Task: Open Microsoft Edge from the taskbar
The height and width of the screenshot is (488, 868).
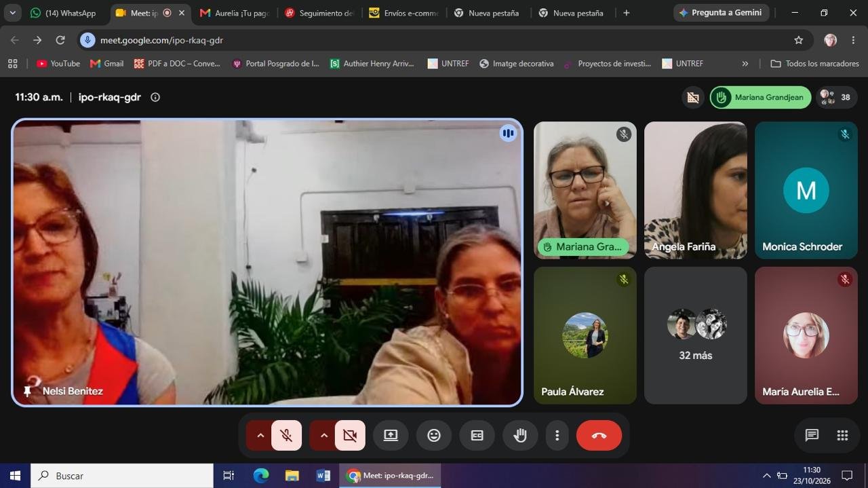Action: [261, 476]
